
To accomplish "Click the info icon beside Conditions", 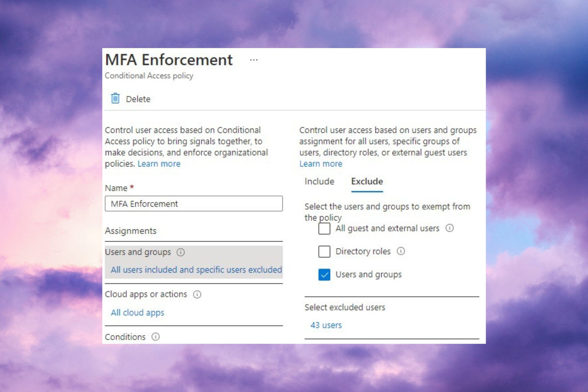I will [155, 337].
